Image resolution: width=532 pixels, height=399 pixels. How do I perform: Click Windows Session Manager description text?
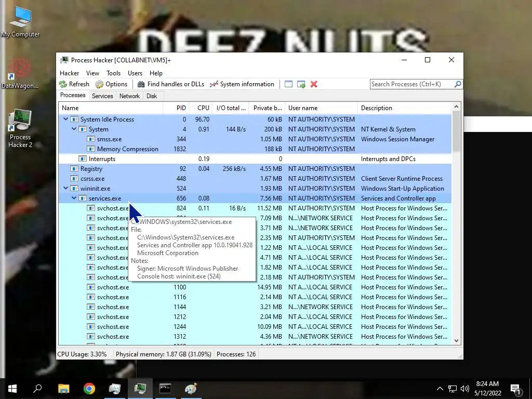(397, 139)
